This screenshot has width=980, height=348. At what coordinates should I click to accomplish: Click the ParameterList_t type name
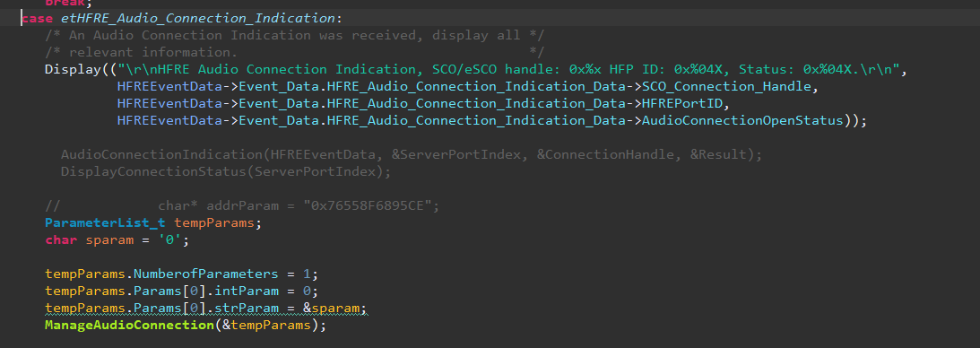tap(105, 222)
